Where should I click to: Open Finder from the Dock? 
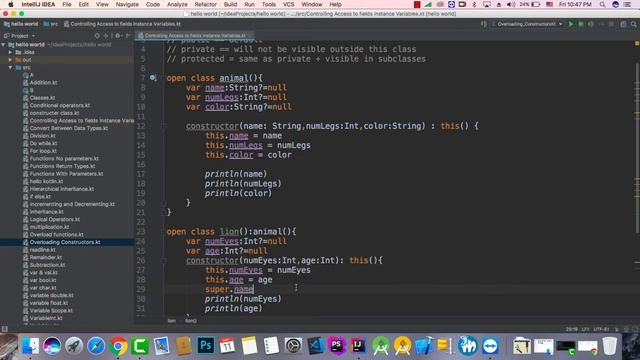click(30, 346)
